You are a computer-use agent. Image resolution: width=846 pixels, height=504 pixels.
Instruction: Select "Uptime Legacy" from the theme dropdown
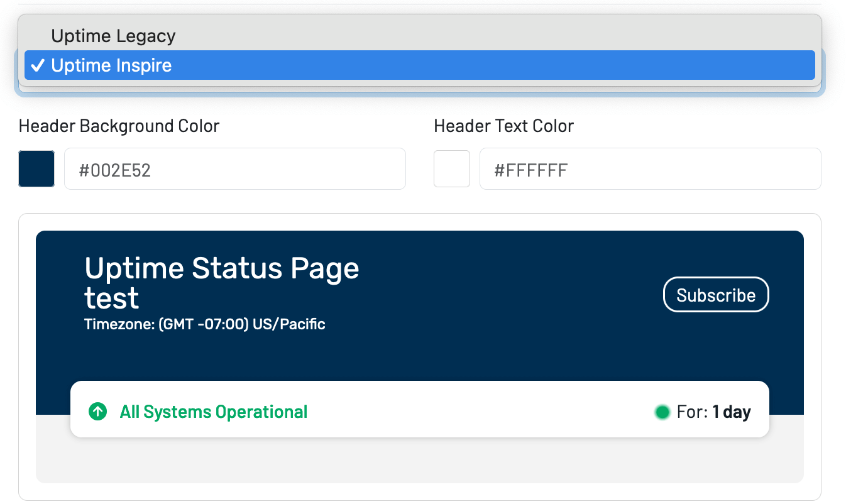coord(113,36)
